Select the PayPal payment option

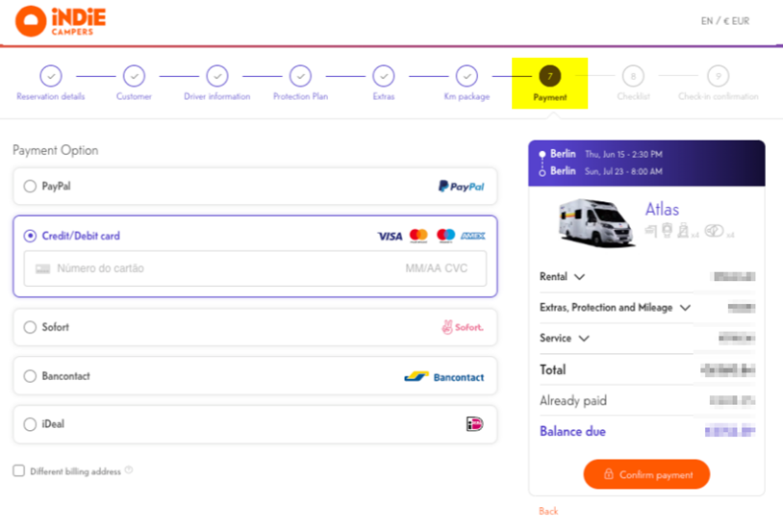(30, 187)
